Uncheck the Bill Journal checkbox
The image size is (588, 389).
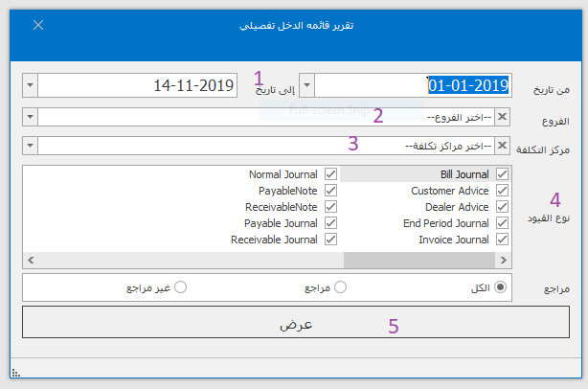coord(503,174)
